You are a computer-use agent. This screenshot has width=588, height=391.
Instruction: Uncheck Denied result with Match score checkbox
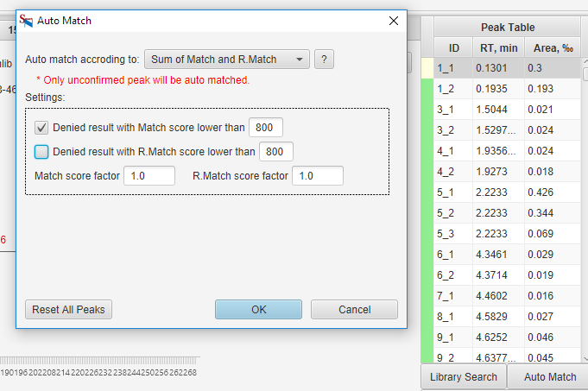(x=41, y=128)
